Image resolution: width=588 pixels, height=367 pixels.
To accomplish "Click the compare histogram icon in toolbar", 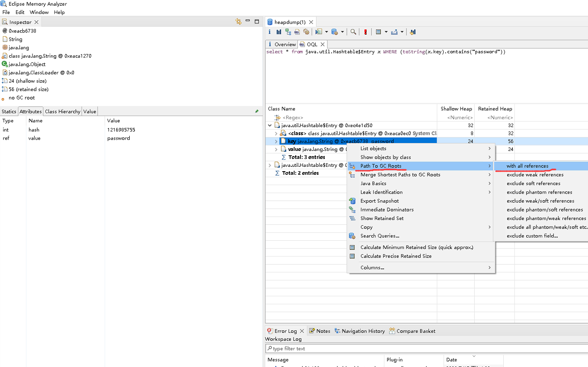I will pos(412,32).
